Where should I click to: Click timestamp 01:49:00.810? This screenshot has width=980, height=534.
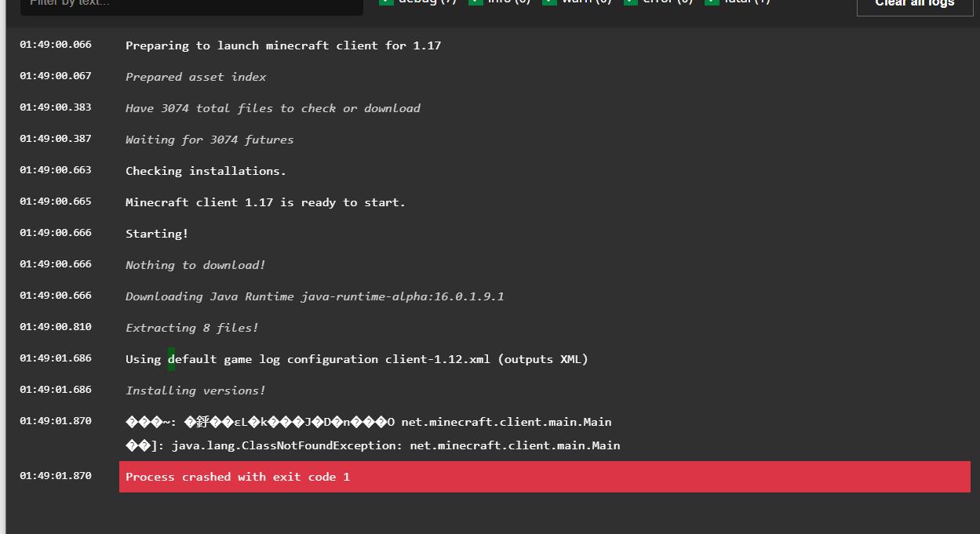[56, 327]
